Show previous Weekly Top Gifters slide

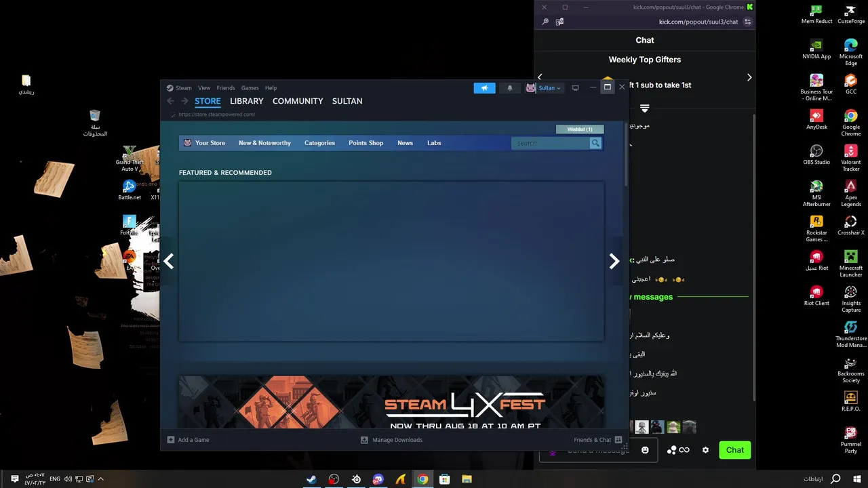(540, 77)
